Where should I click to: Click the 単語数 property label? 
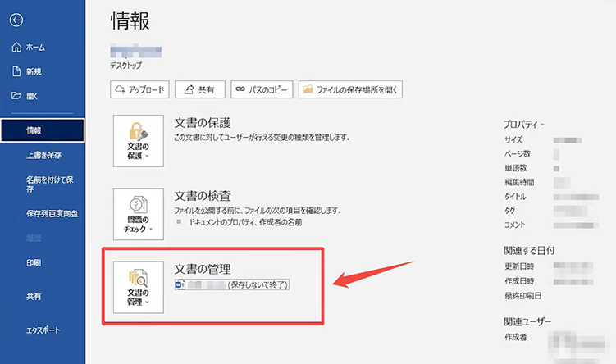(516, 168)
